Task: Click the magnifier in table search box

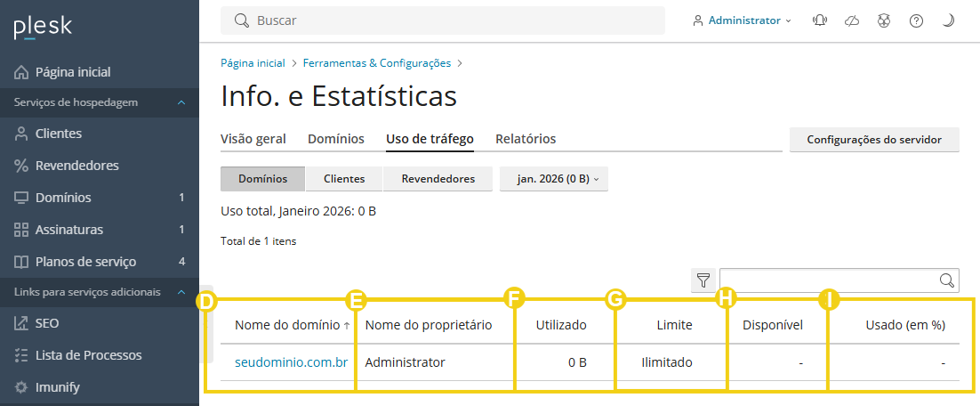Action: 947,280
